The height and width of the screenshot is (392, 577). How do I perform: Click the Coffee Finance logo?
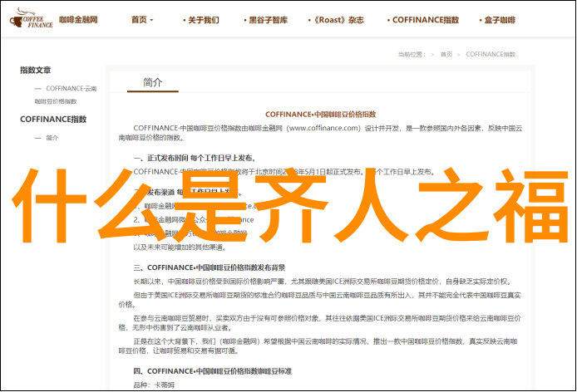coord(32,18)
